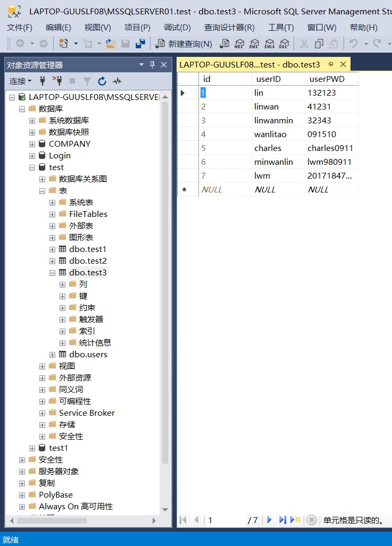Screen dimensions: 392x546
Task: Click the navigate Back arrow icon
Action: [20, 44]
